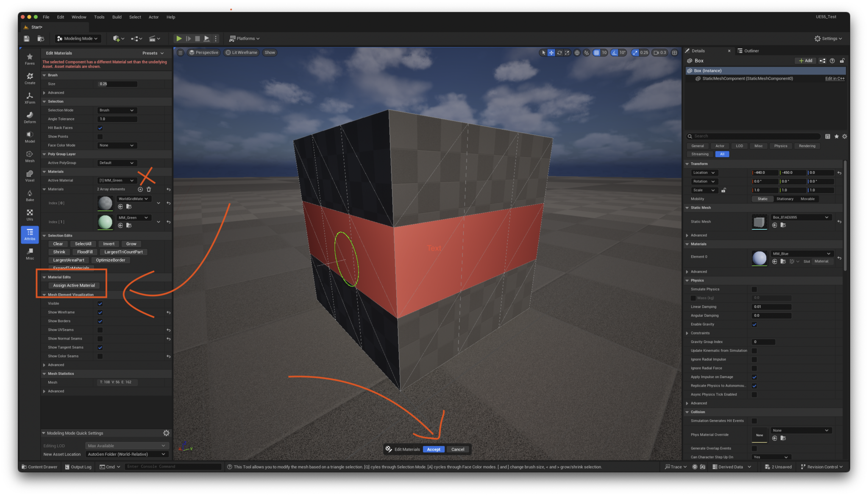Click the rotate transform tool in the viewport

(559, 53)
